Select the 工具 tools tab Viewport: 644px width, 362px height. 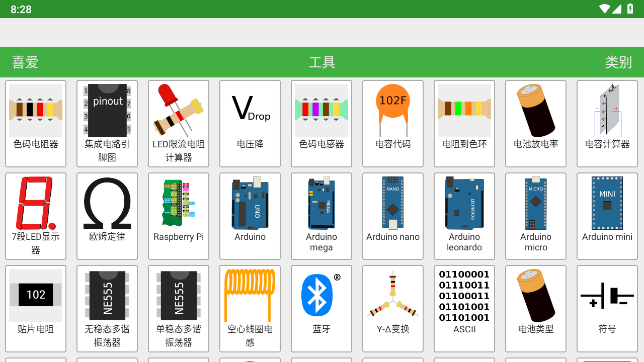pos(322,62)
